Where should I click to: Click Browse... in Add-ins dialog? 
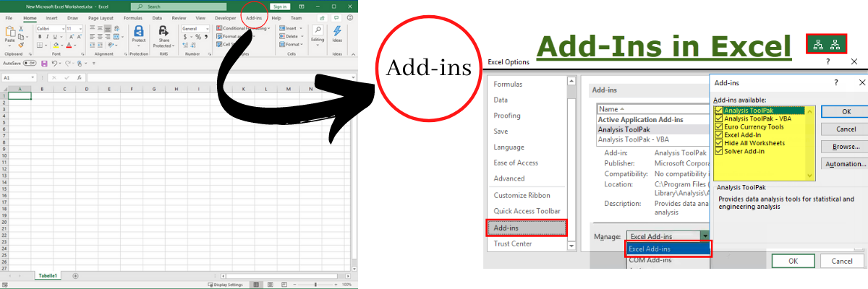(846, 146)
